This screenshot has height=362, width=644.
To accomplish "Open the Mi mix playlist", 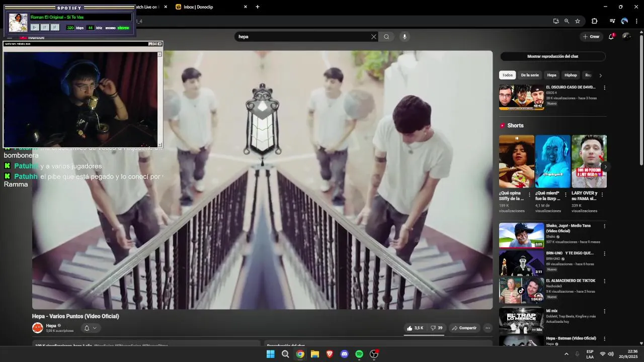I will click(521, 320).
